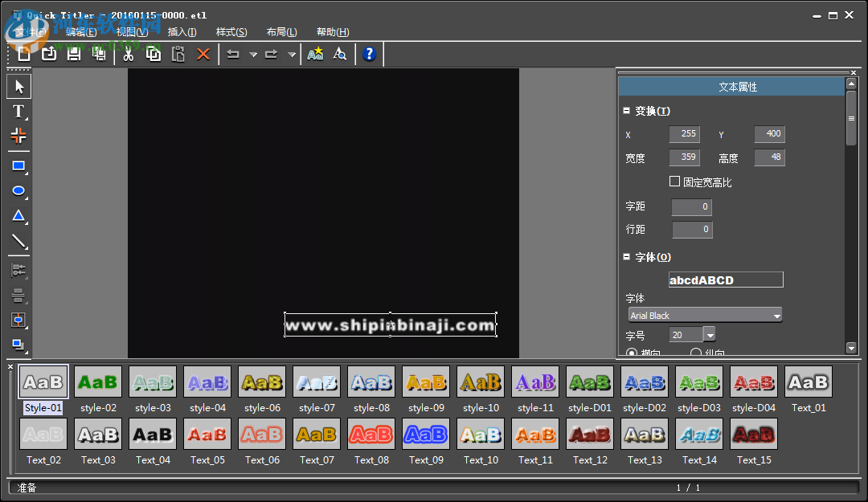Screen dimensions: 868x502
Task: Select the 横向 radio button
Action: point(631,353)
